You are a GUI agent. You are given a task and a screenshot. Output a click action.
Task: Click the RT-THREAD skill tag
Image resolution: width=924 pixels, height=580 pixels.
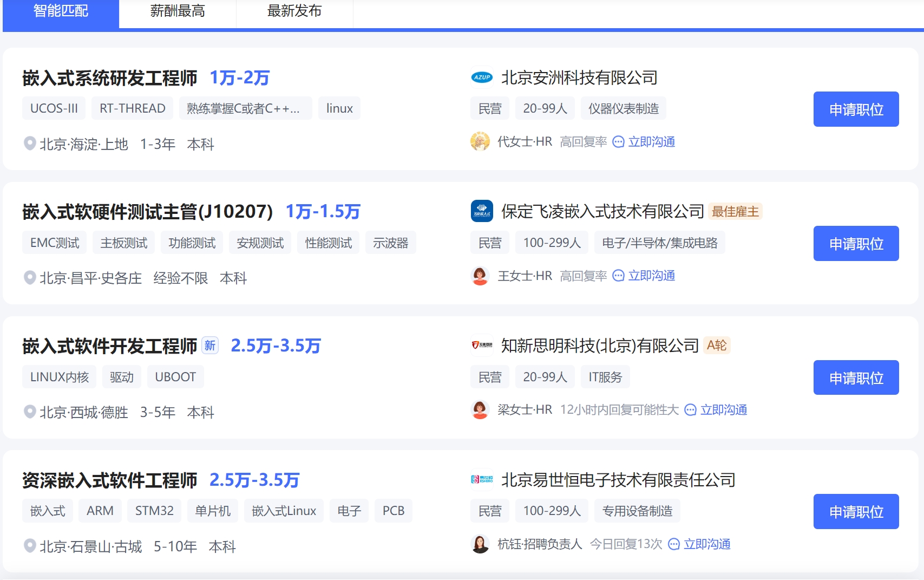pyautogui.click(x=133, y=108)
